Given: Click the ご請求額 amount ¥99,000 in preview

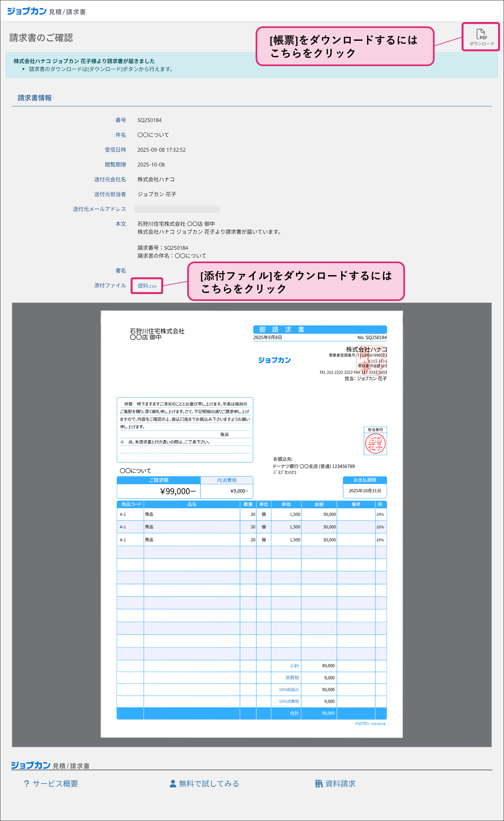Looking at the screenshot, I should pos(178,491).
